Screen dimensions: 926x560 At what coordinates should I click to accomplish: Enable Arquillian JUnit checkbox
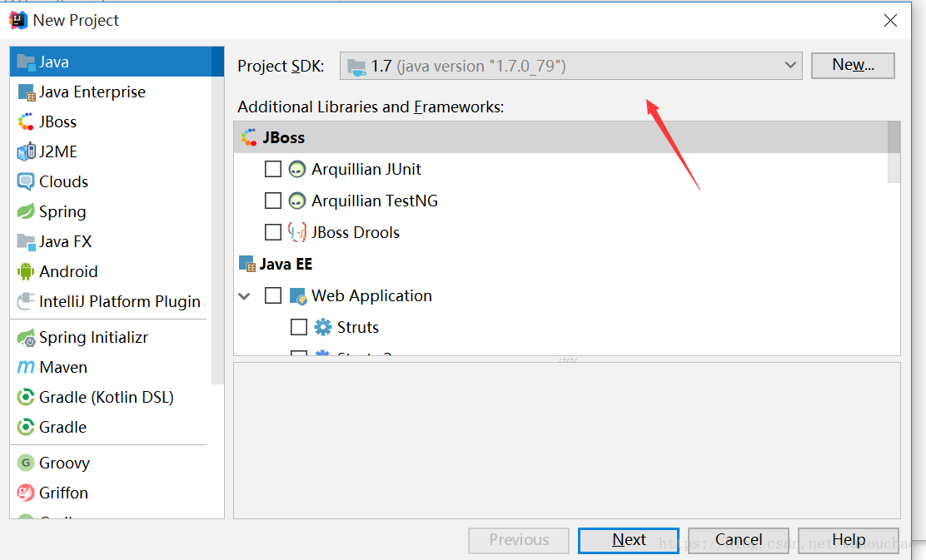point(273,170)
